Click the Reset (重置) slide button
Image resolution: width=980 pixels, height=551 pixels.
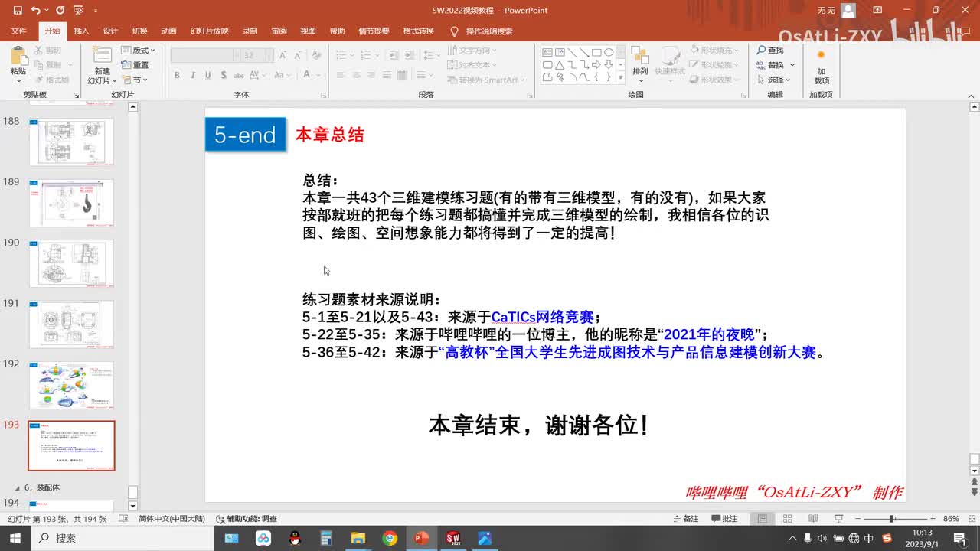click(x=136, y=65)
